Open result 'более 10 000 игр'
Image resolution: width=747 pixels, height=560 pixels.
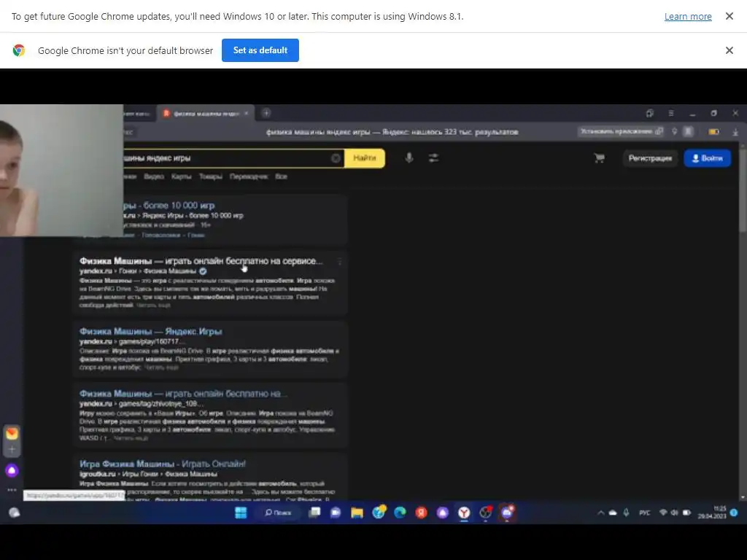[169, 205]
